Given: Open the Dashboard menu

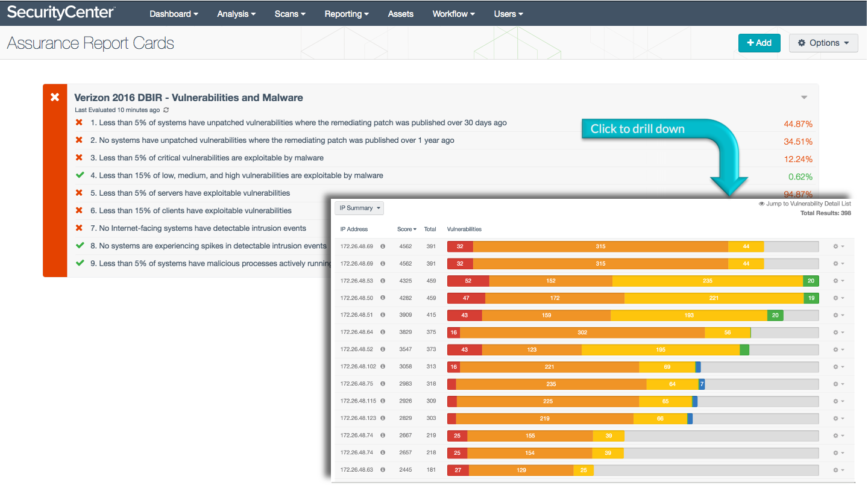Looking at the screenshot, I should pos(174,14).
